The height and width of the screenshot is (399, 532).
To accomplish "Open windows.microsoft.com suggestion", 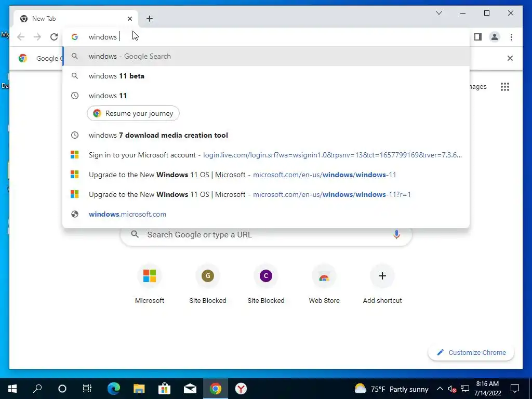I will [x=266, y=214].
